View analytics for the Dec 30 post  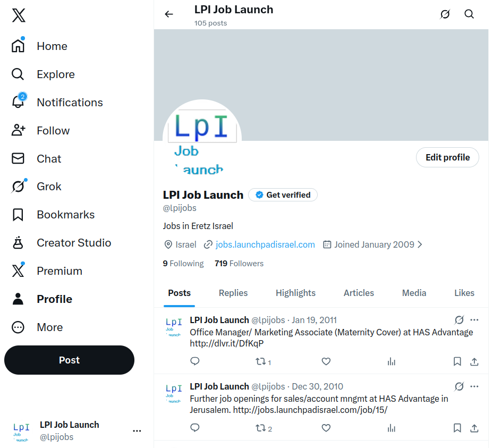392,428
